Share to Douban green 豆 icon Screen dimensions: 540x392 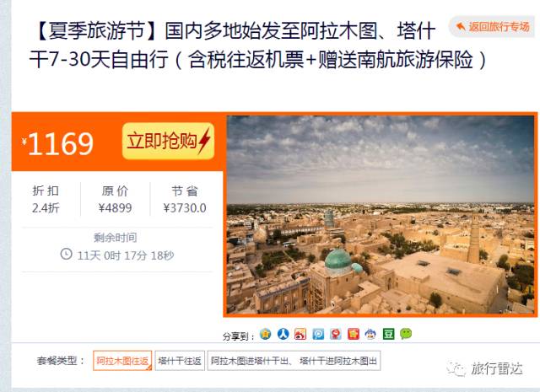coord(388,334)
